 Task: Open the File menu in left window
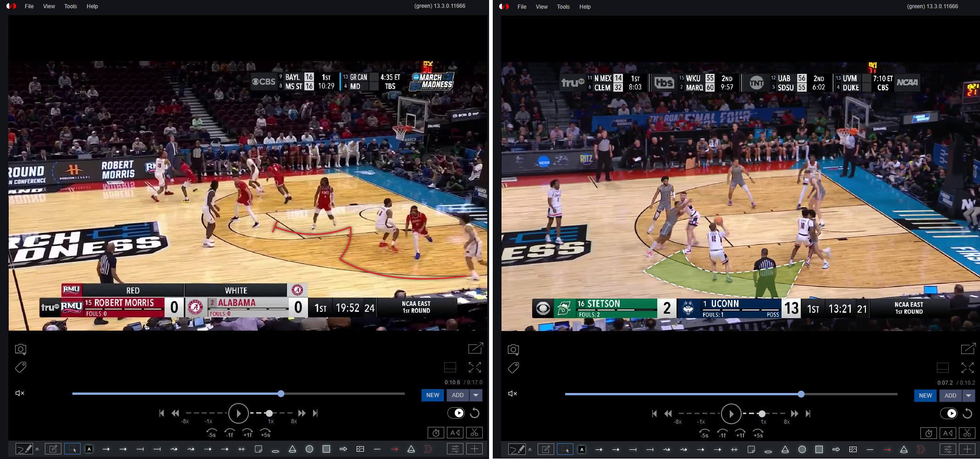[29, 6]
